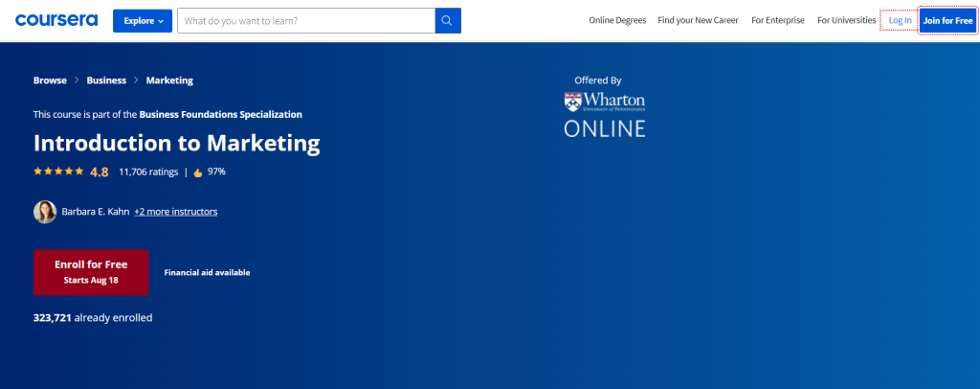Go to Find your New Career
The height and width of the screenshot is (389, 980).
point(698,21)
